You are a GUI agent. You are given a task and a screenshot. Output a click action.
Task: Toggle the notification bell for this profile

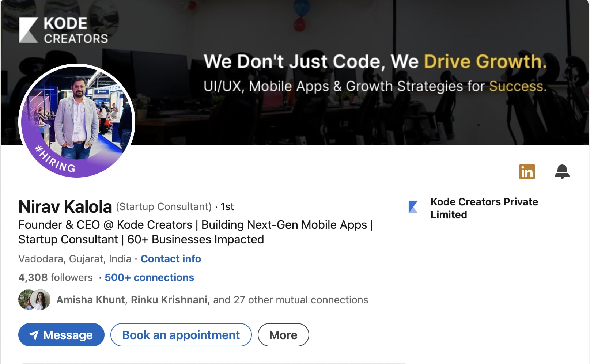[x=562, y=172]
